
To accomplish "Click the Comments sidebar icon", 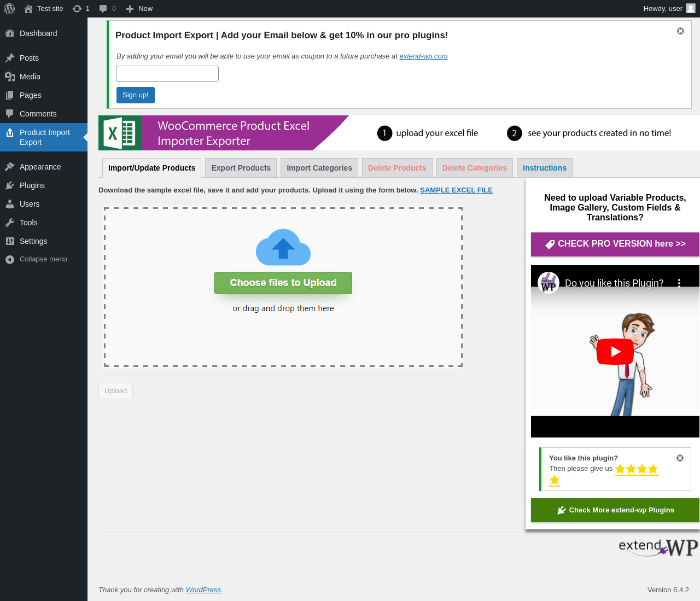I will coord(10,114).
